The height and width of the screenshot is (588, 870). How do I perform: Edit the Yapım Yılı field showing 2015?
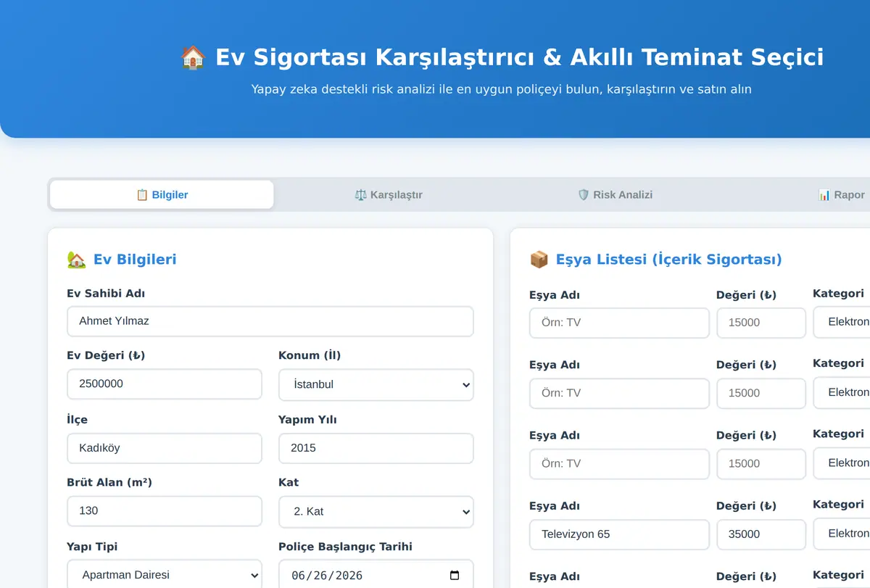coord(376,448)
